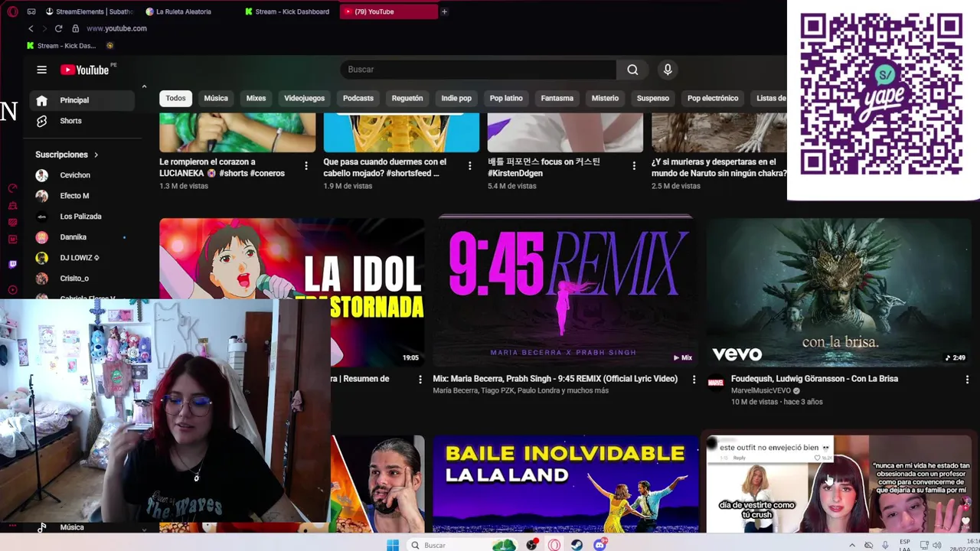Switch to Stream - Kick Dashboard tab
980x551 pixels.
pyautogui.click(x=288, y=11)
